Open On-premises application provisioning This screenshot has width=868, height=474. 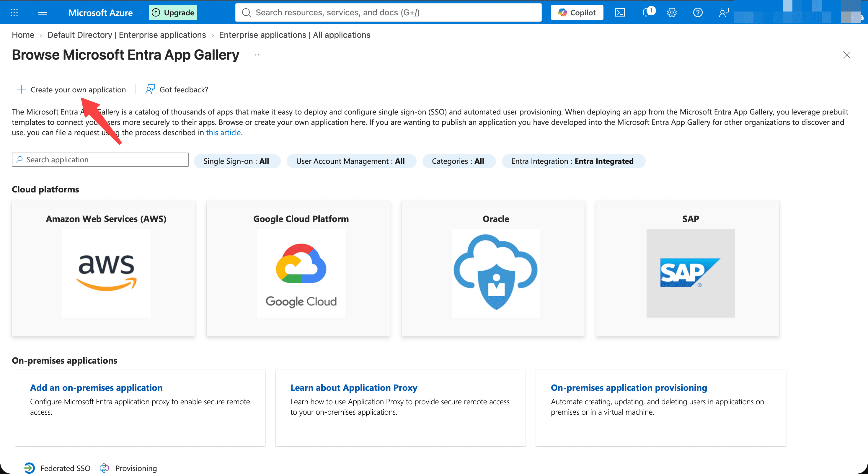(x=629, y=388)
